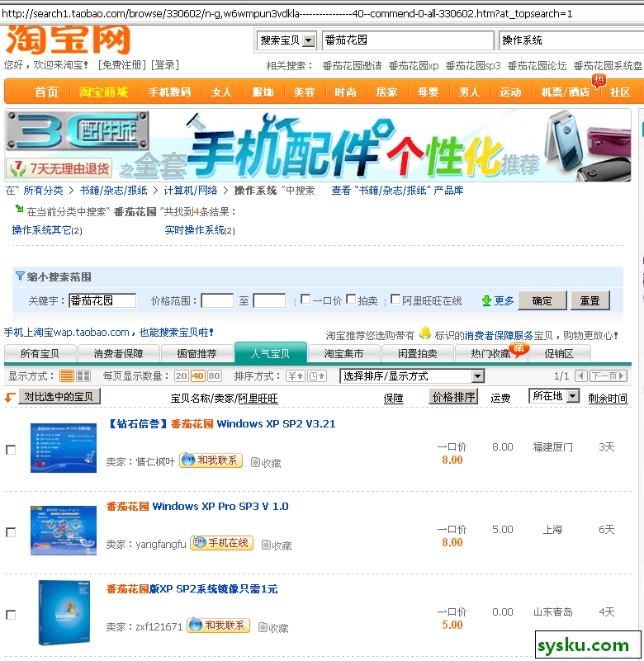Open 手机数码 navigation item
The image size is (644, 661).
(x=169, y=92)
